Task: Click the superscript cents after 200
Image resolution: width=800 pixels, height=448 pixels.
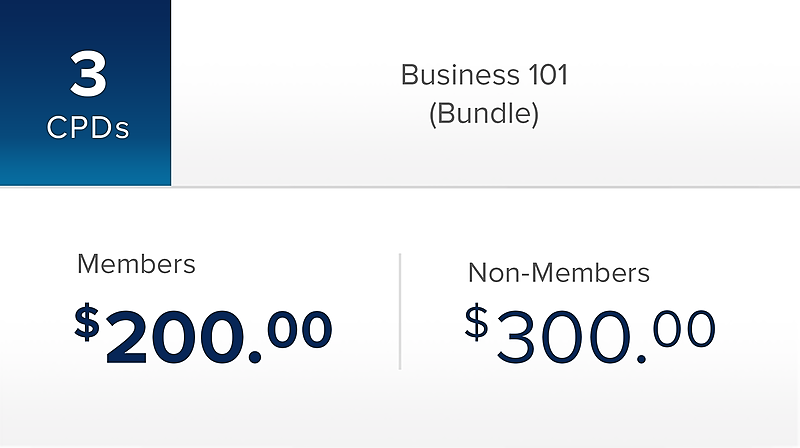Action: coord(299,329)
